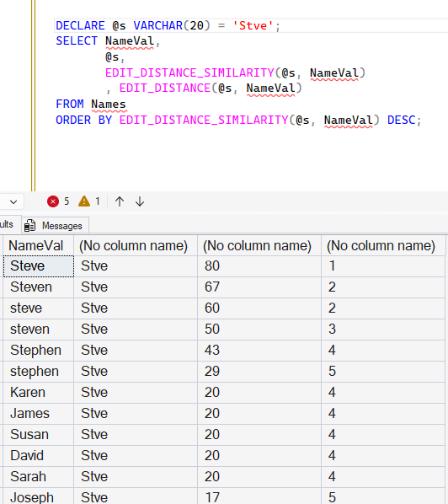
Task: Select the cell containing Joseph
Action: pos(39,496)
